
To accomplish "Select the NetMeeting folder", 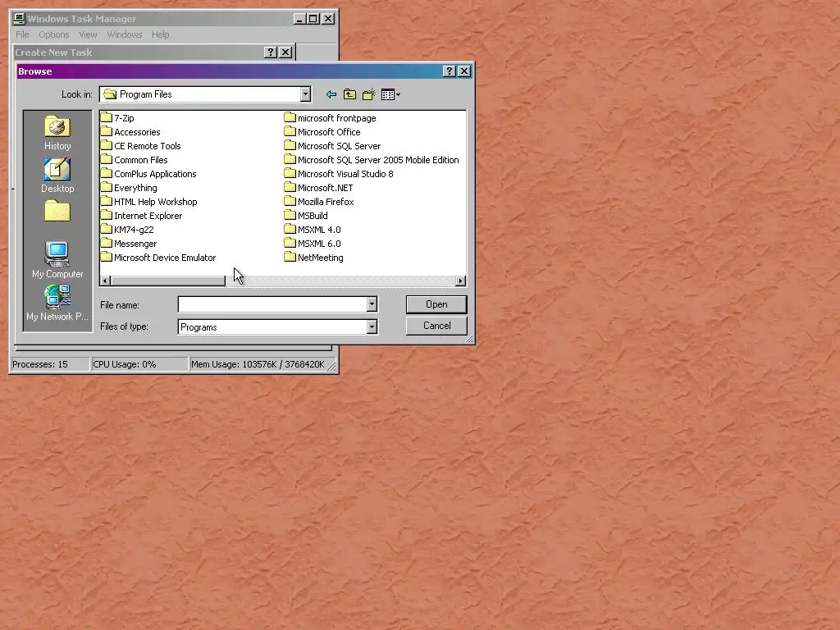I will [314, 257].
